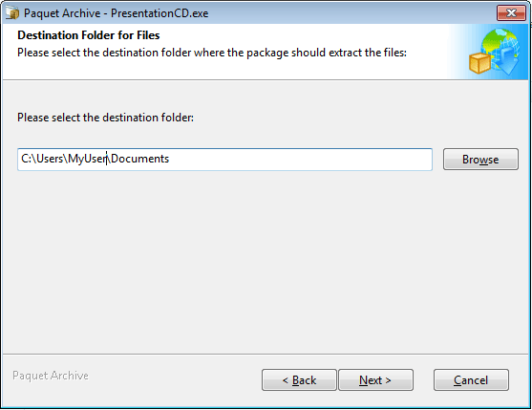Click the blank gray area below the path field
The height and width of the screenshot is (410, 532).
coord(265,261)
